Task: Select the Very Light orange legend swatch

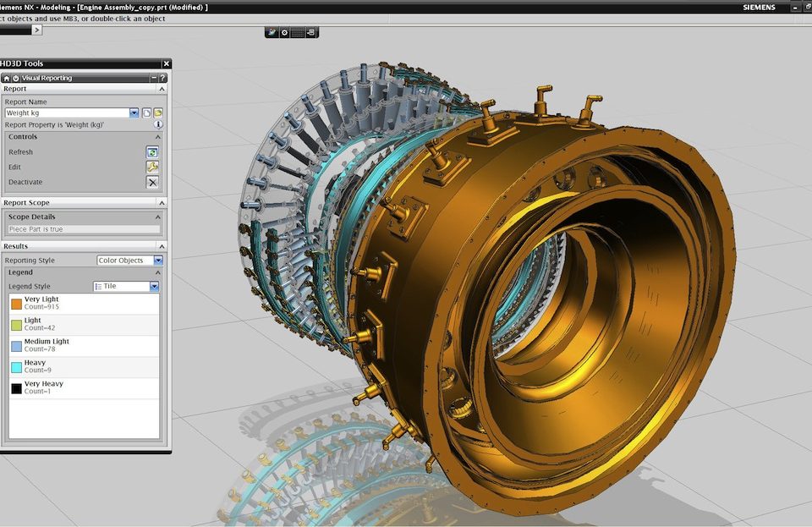Action: click(x=17, y=304)
